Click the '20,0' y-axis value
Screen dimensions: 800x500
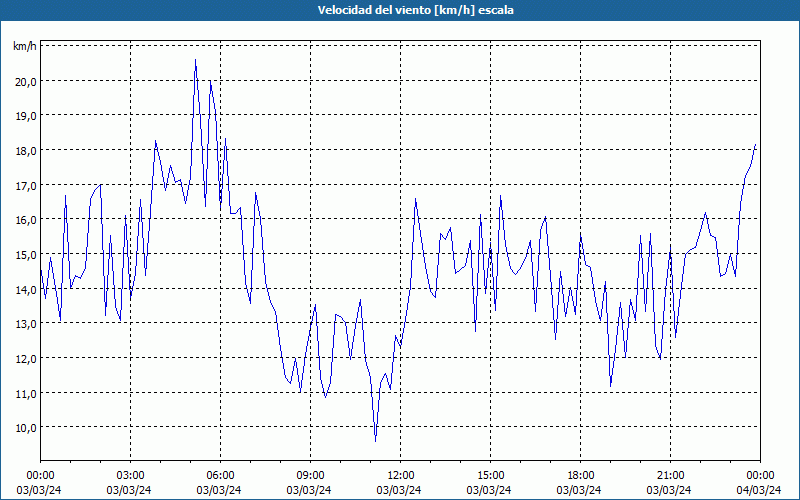[x=26, y=81]
